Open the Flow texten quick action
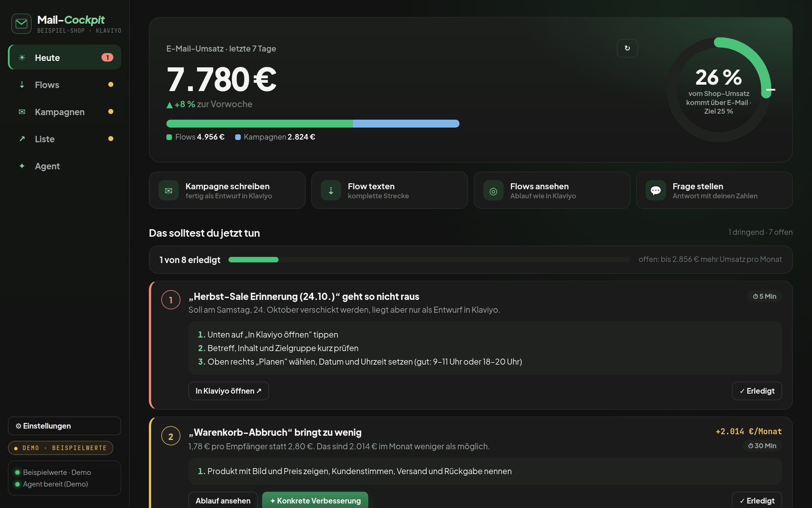812x508 pixels. [389, 190]
